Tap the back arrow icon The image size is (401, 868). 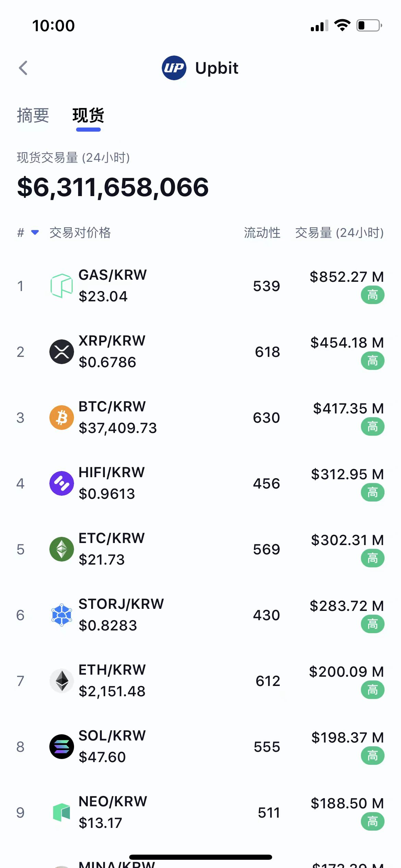tap(23, 68)
